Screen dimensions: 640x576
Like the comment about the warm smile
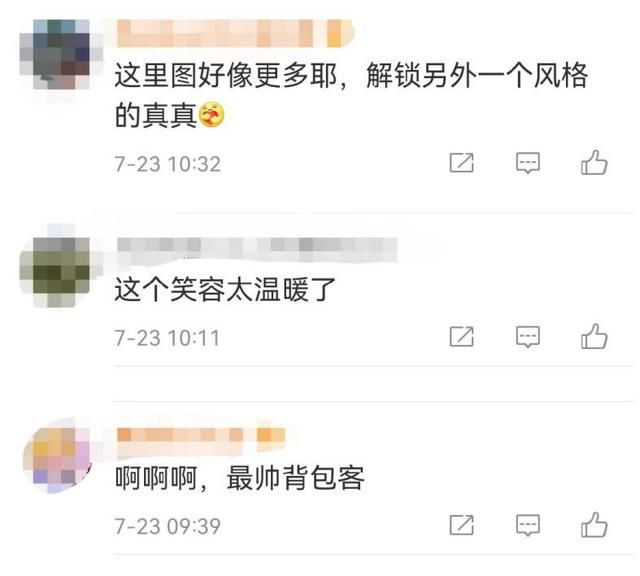click(594, 336)
